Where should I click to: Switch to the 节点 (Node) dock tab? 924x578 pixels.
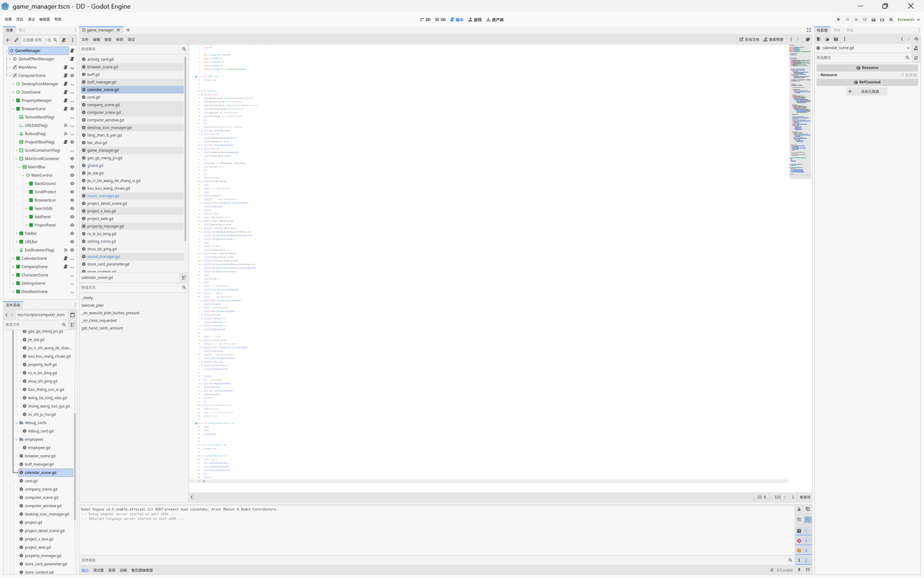837,30
